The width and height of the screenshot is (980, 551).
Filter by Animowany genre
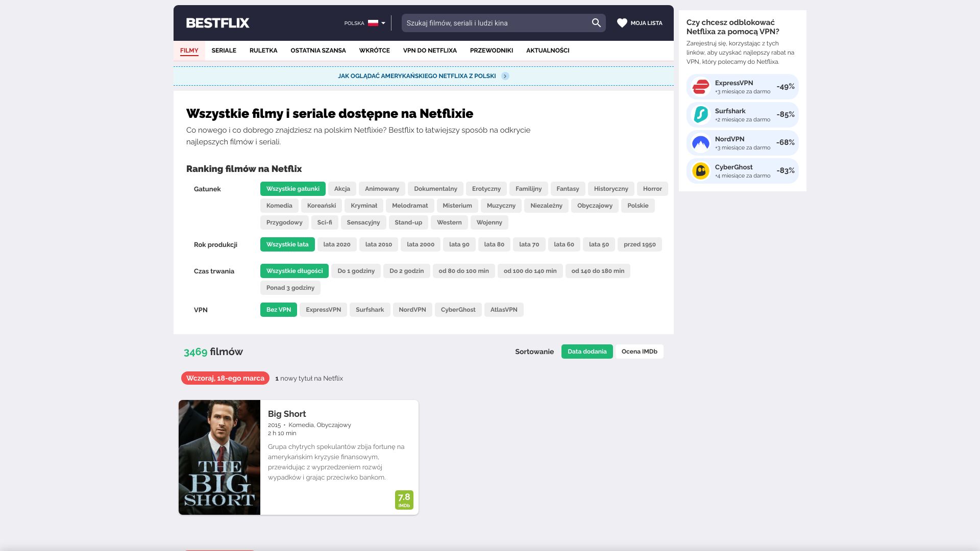(382, 189)
